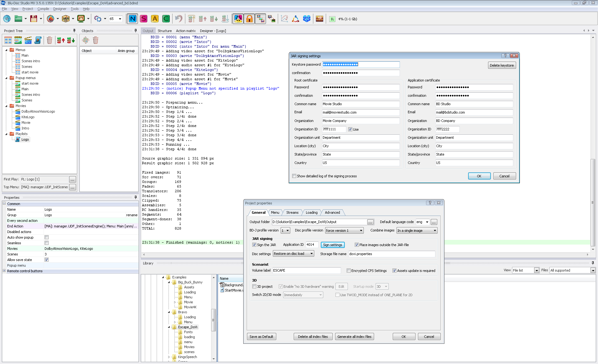Open the Compile menu
This screenshot has height=364, width=598.
pos(43,9)
